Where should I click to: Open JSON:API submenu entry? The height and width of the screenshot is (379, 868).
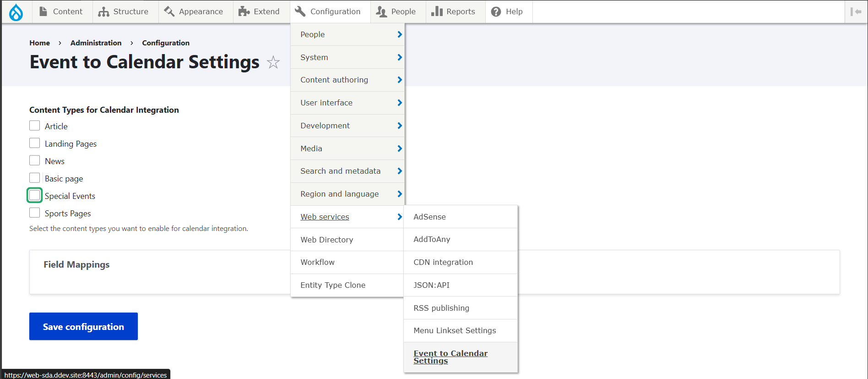click(461, 285)
